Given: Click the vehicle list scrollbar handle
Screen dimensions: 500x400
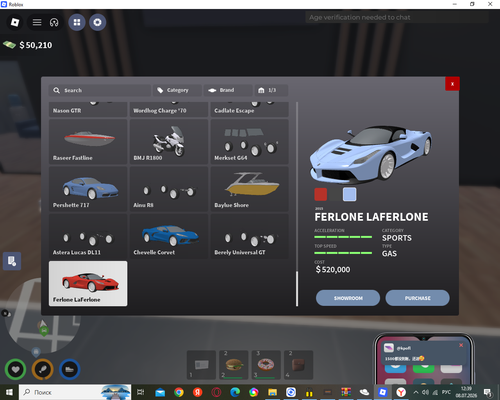Looking at the screenshot, I should 297,289.
